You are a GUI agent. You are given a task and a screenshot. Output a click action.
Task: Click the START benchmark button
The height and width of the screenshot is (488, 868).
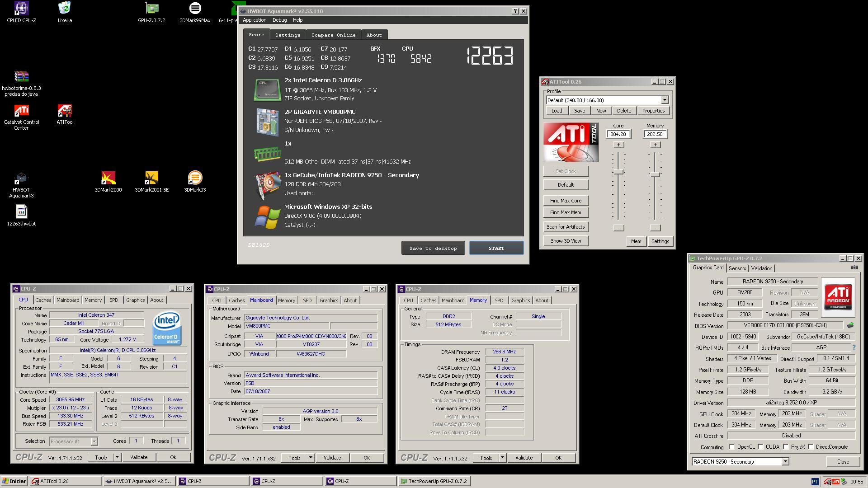[x=496, y=248]
